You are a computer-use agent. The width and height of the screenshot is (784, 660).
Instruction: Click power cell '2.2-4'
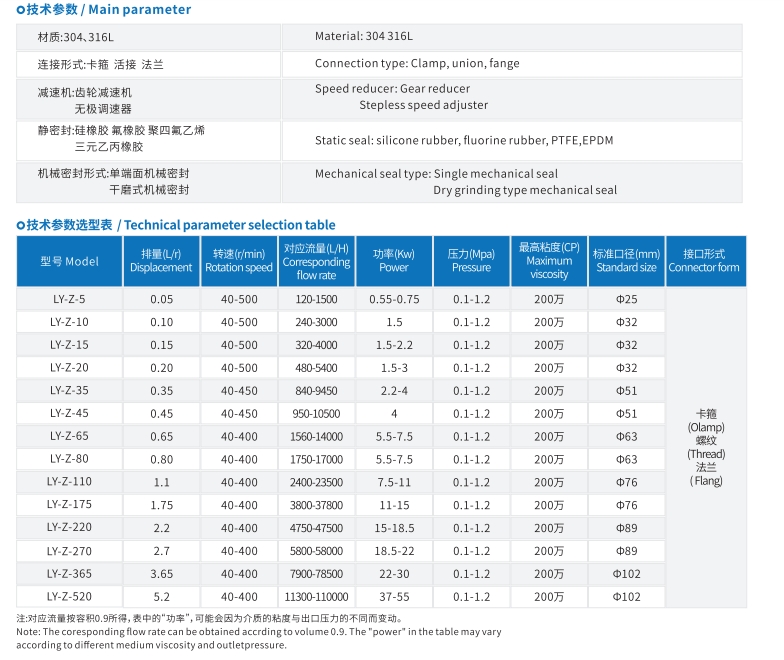394,391
